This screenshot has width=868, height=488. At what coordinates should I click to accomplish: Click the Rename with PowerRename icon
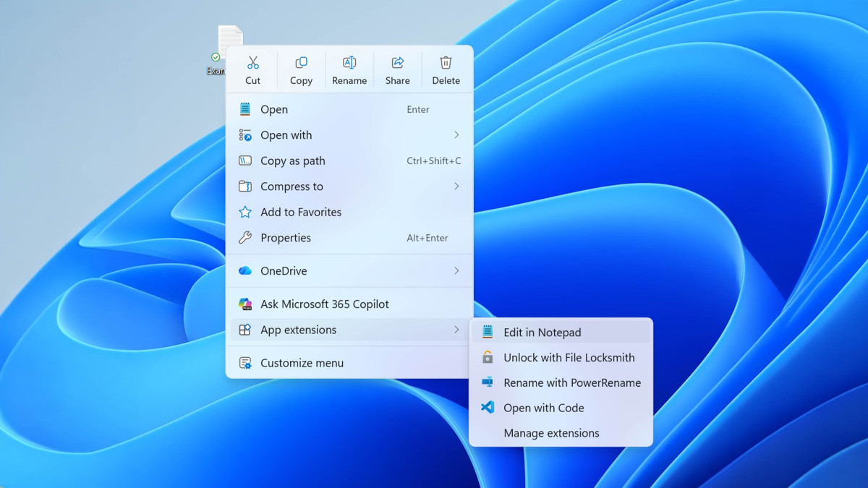coord(488,382)
